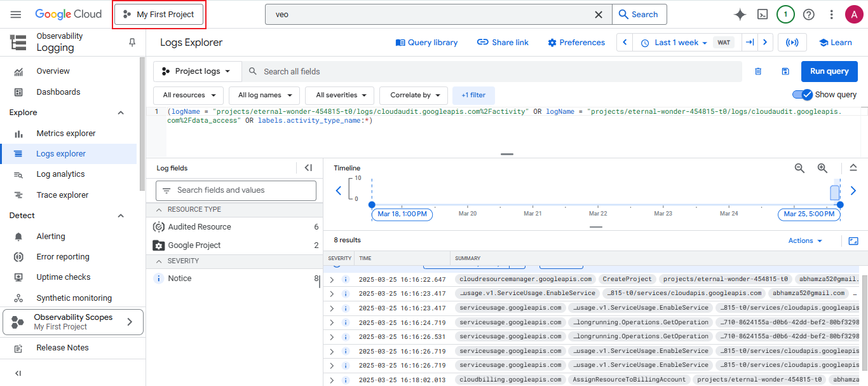Image resolution: width=868 pixels, height=386 pixels.
Task: Open the main navigation hamburger menu
Action: coord(16,15)
